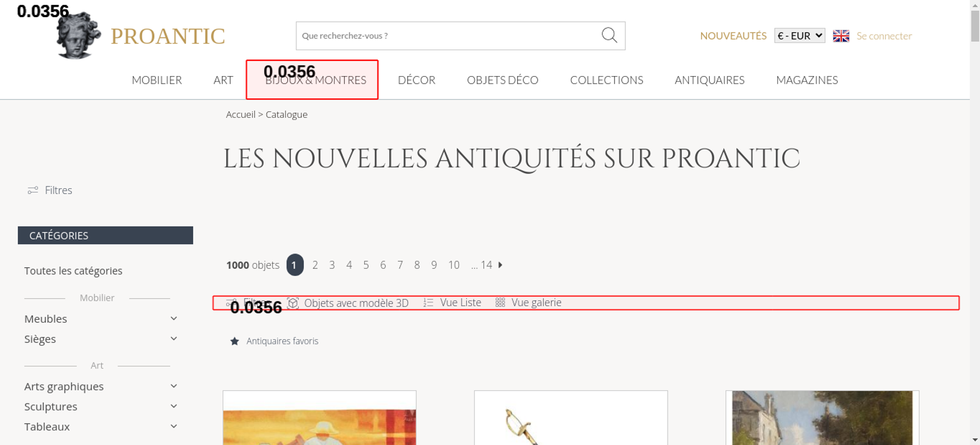The width and height of the screenshot is (980, 445).
Task: Open the ART menu
Action: [223, 80]
